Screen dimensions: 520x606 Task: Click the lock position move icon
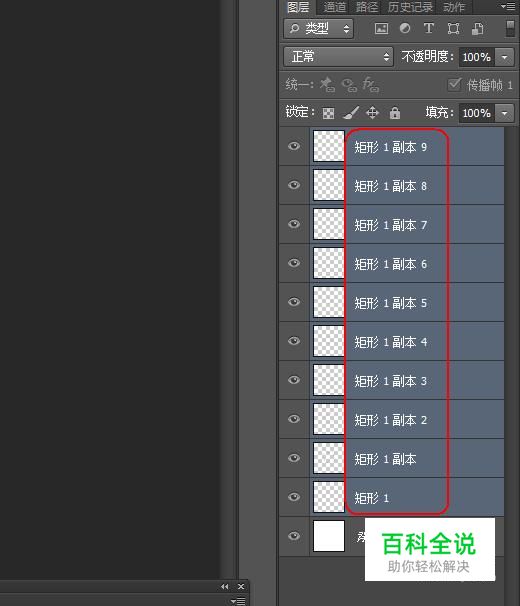click(x=372, y=113)
